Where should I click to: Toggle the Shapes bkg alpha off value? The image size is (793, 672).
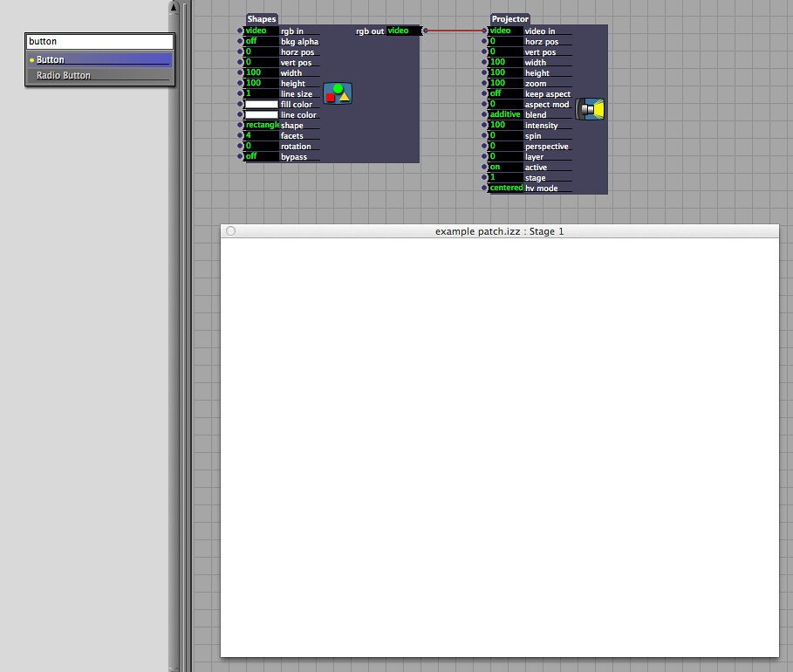tap(261, 42)
